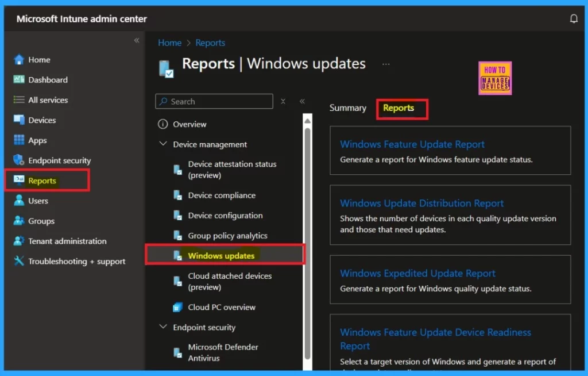Viewport: 588px width, 376px height.
Task: Select Device attestation status (preview) item
Action: pos(232,170)
